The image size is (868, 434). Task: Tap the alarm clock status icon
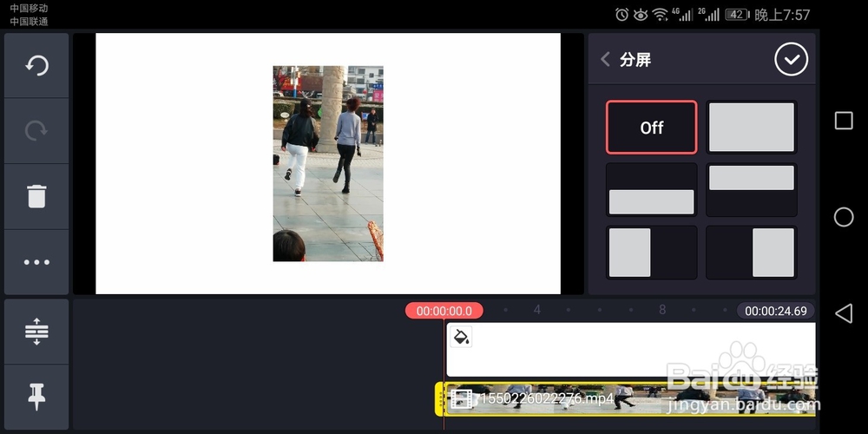[622, 15]
